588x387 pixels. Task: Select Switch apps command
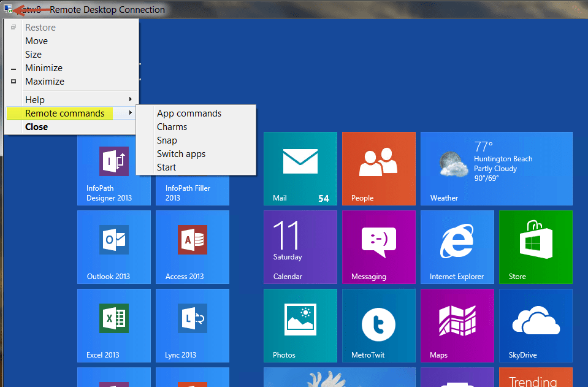(x=181, y=153)
